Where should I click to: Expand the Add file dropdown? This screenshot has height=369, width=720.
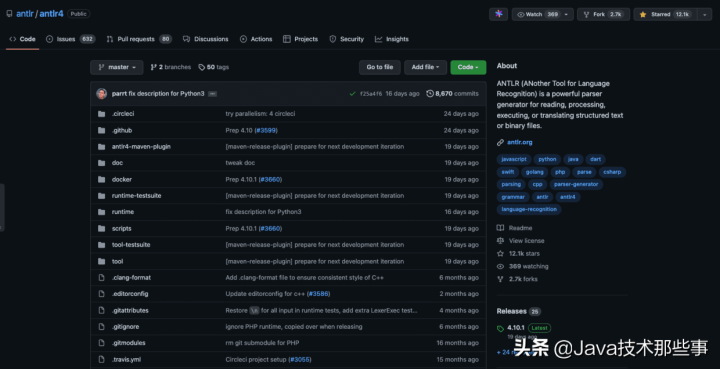(x=425, y=67)
